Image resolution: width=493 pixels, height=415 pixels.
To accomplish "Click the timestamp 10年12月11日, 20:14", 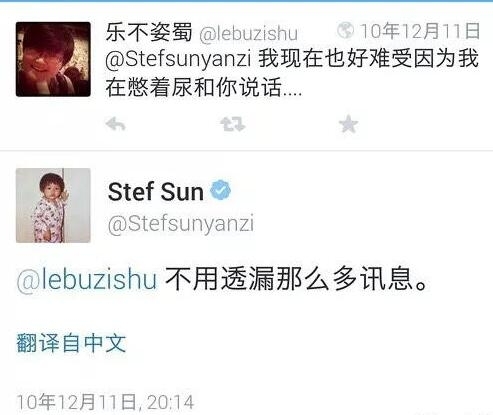I will pos(105,402).
